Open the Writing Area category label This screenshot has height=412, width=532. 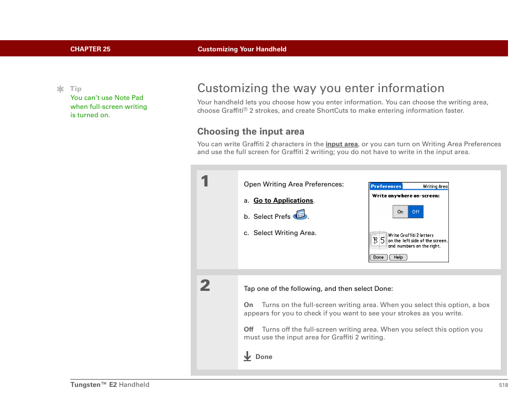[435, 186]
